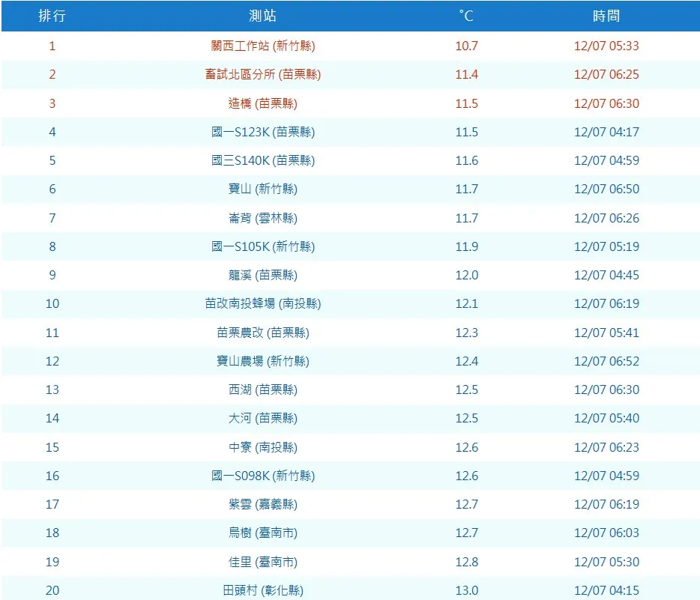Open the 造橋 (苗栗縣) station link

click(x=262, y=103)
